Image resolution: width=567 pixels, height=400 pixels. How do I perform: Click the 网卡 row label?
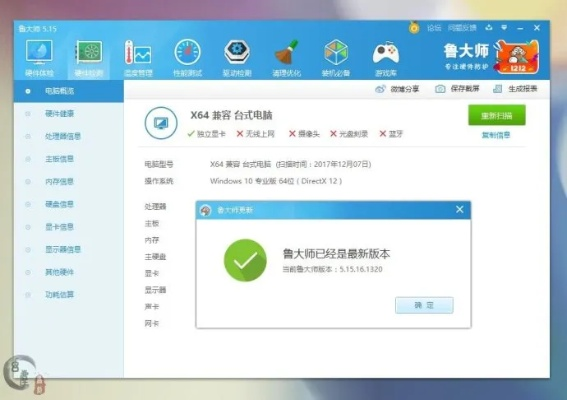(152, 323)
